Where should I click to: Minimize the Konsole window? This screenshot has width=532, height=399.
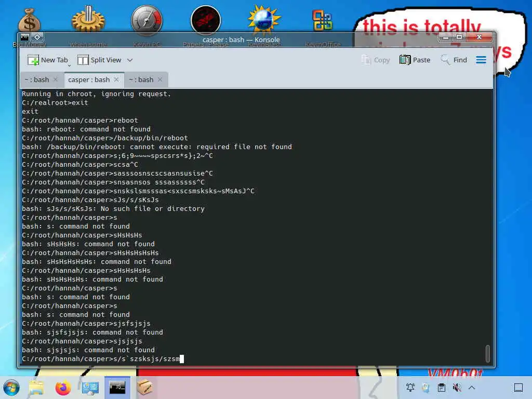click(x=446, y=37)
